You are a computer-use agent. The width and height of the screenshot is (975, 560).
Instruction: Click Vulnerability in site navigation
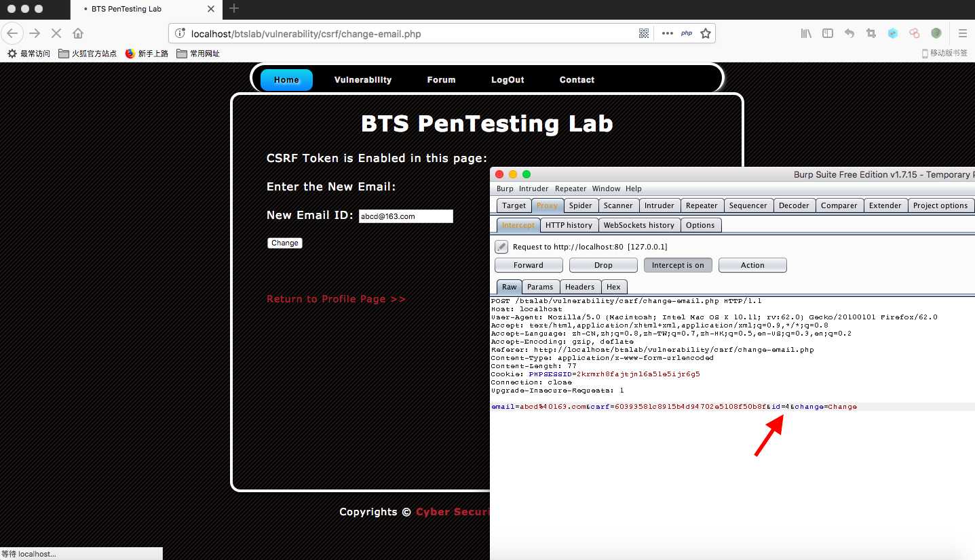point(363,80)
